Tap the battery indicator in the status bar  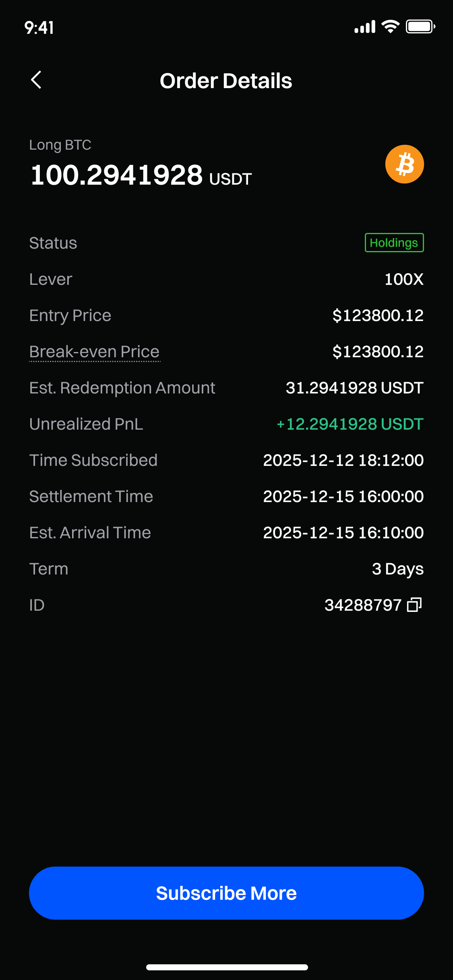(420, 27)
